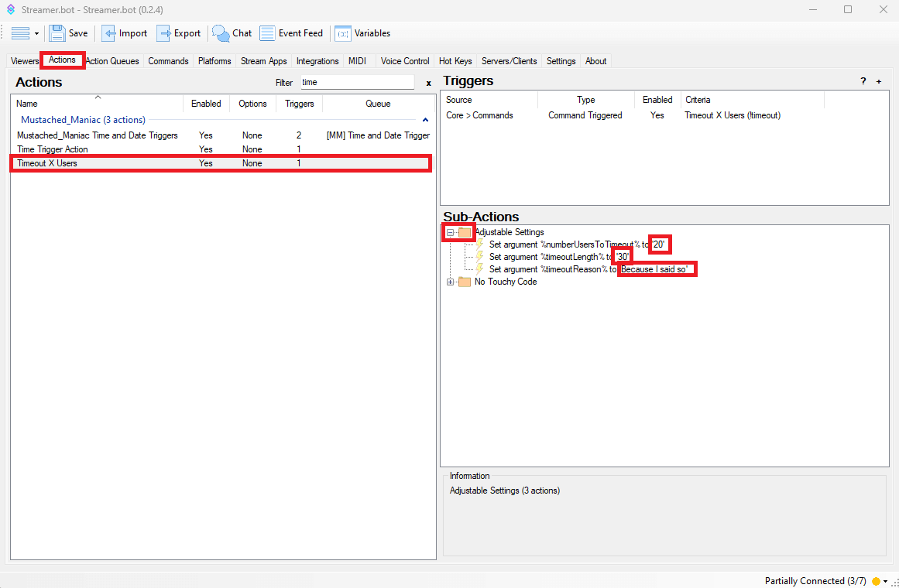Open the main menu dropdown arrow

click(x=36, y=34)
